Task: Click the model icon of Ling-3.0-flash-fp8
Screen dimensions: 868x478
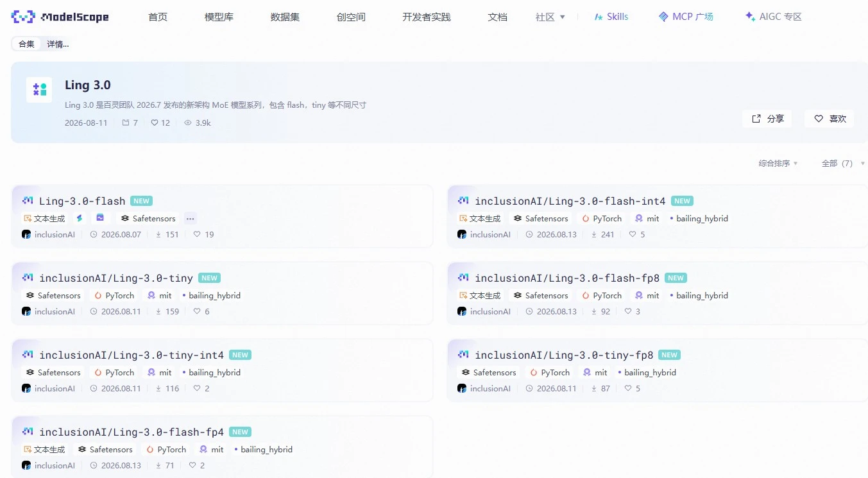Action: (x=463, y=278)
